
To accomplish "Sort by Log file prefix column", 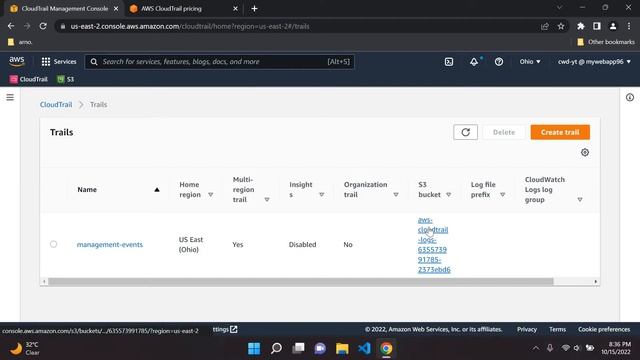I will [502, 195].
